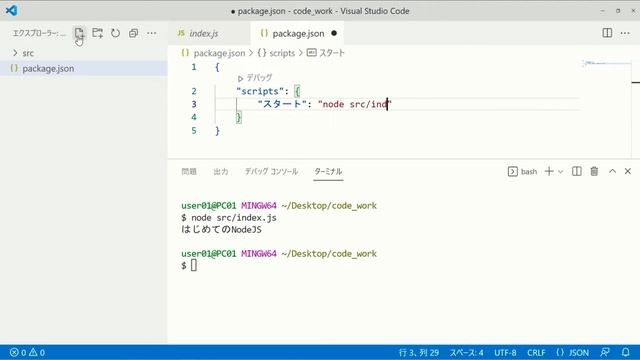
Task: Open notifications bell icon
Action: (625, 352)
